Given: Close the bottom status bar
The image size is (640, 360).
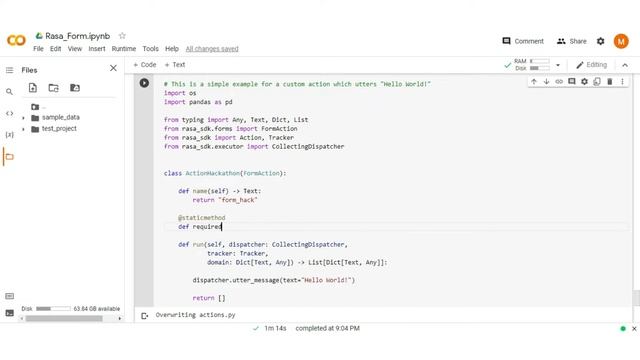Looking at the screenshot, I should [x=634, y=328].
